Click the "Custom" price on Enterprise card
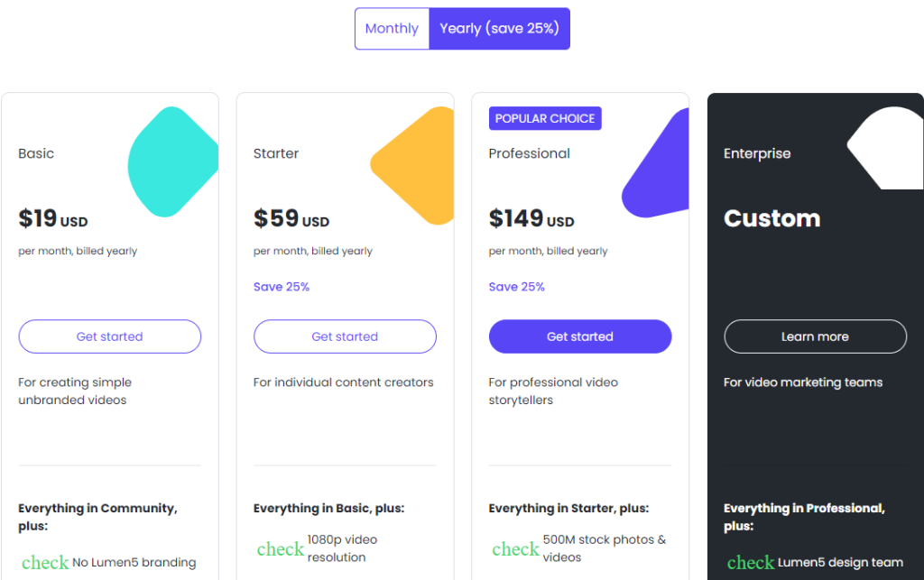The width and height of the screenshot is (924, 580). click(772, 218)
